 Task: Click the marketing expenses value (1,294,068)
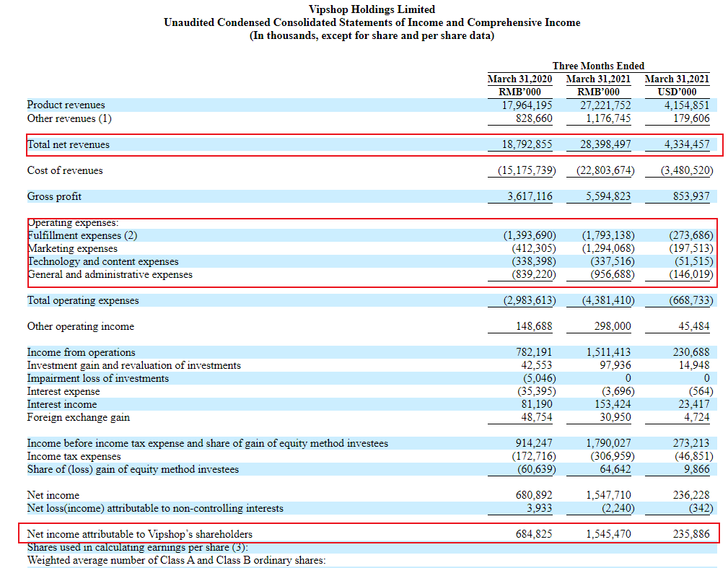(608, 248)
